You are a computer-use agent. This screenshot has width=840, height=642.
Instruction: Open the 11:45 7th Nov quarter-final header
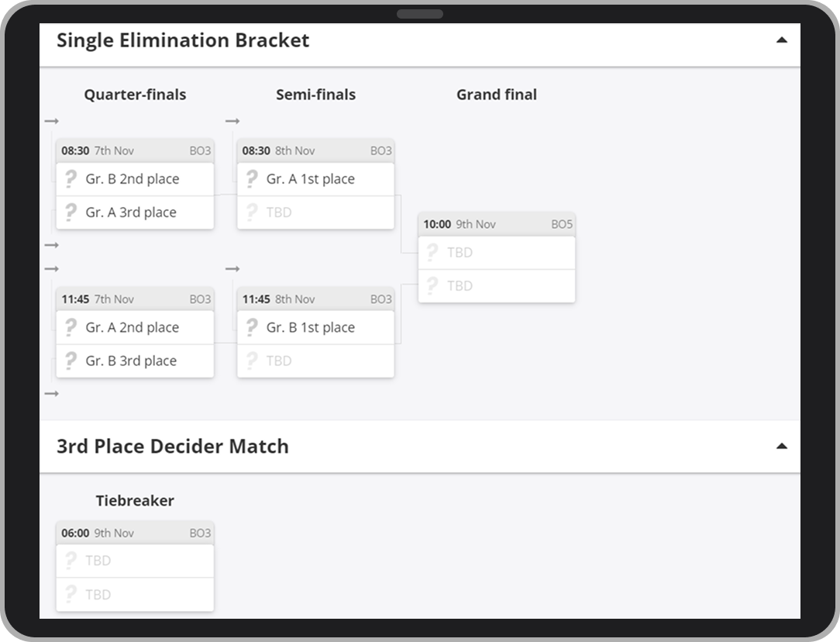[x=135, y=299]
